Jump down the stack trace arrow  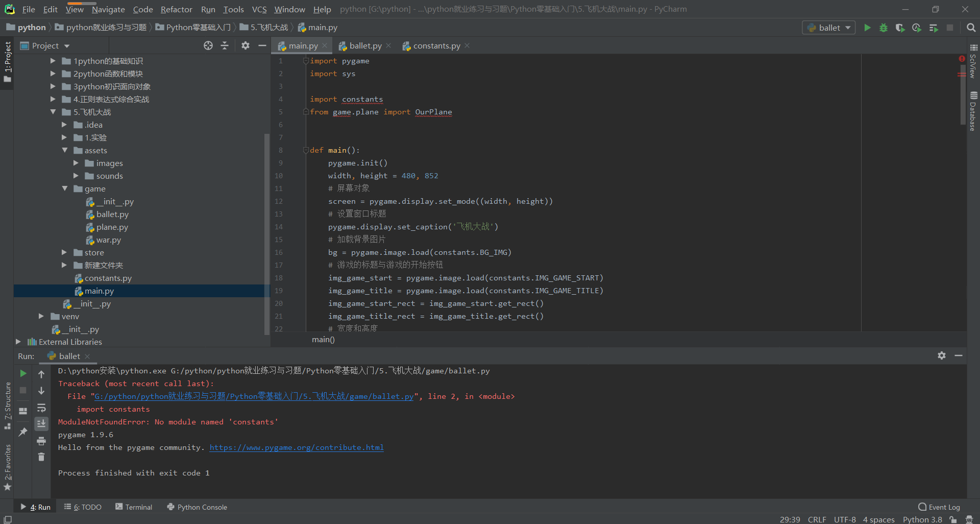[x=41, y=391]
